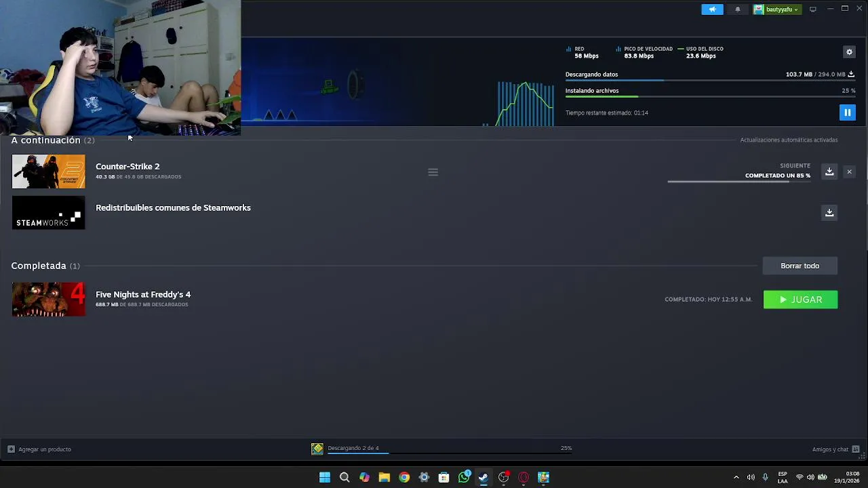868x488 pixels.
Task: Click the Steamworks thumbnail
Action: tap(49, 213)
